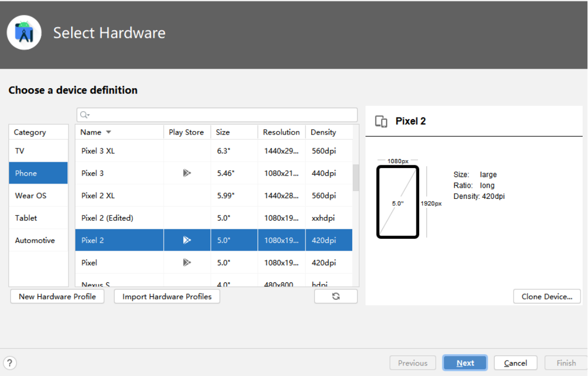Select the Nexus S row

(x=214, y=281)
